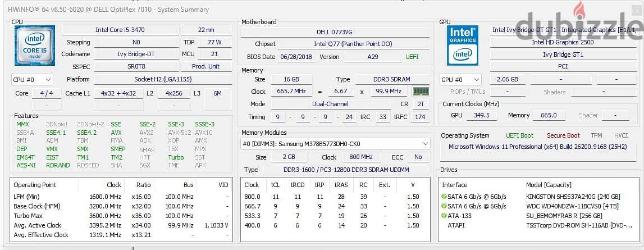Screen dimensions: 644x250
Task: Click the ECC value No
Action: pyautogui.click(x=418, y=157)
